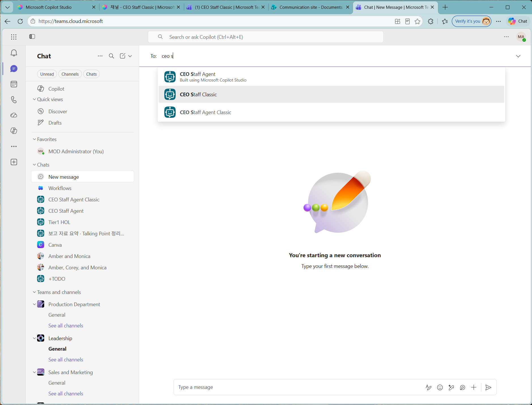This screenshot has width=532, height=405.
Task: Select CEO Staff Agent suggestion
Action: (x=331, y=77)
